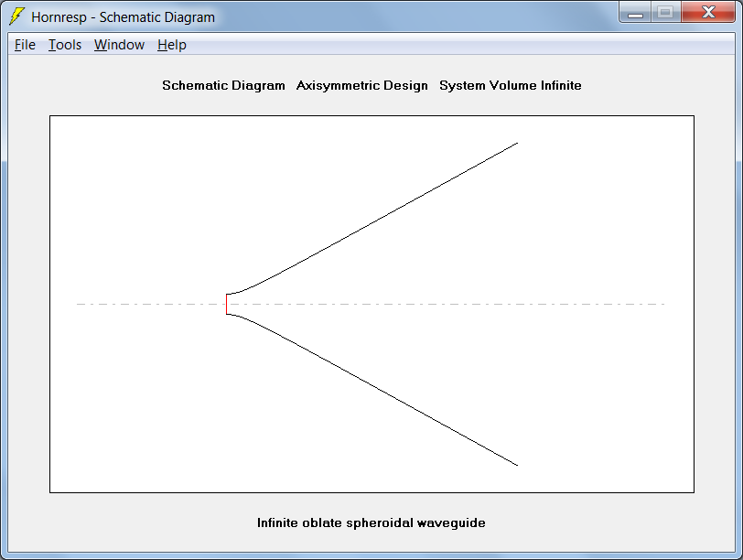The image size is (743, 560).
Task: Open the File menu
Action: (x=25, y=45)
